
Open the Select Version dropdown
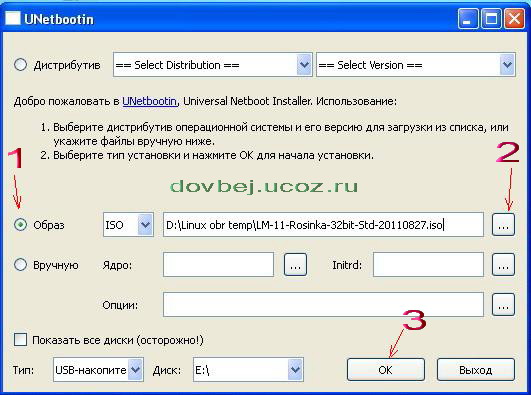[x=416, y=64]
